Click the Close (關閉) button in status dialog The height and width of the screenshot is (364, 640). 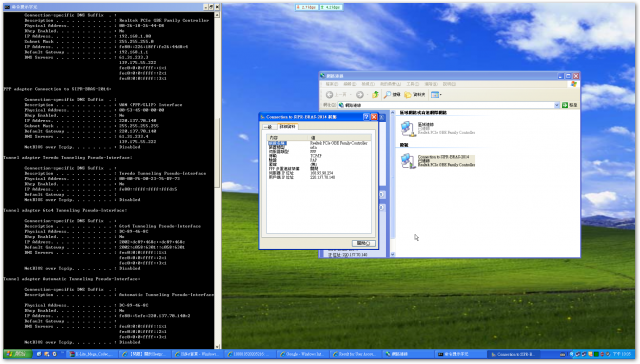point(363,243)
